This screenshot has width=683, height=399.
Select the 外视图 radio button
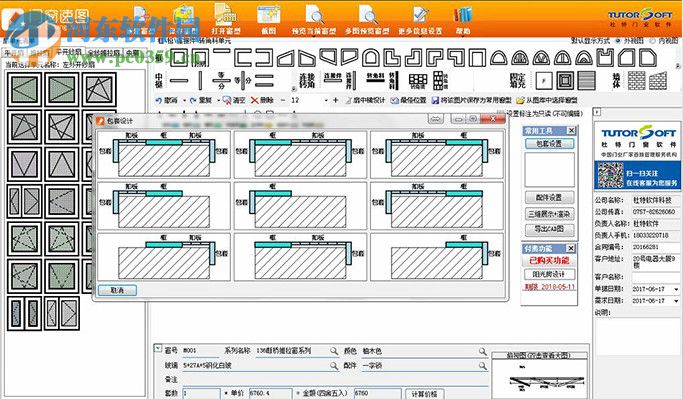618,41
